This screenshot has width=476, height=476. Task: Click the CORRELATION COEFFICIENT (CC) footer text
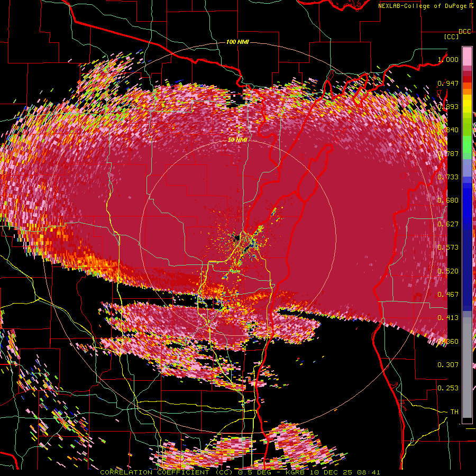point(166,472)
